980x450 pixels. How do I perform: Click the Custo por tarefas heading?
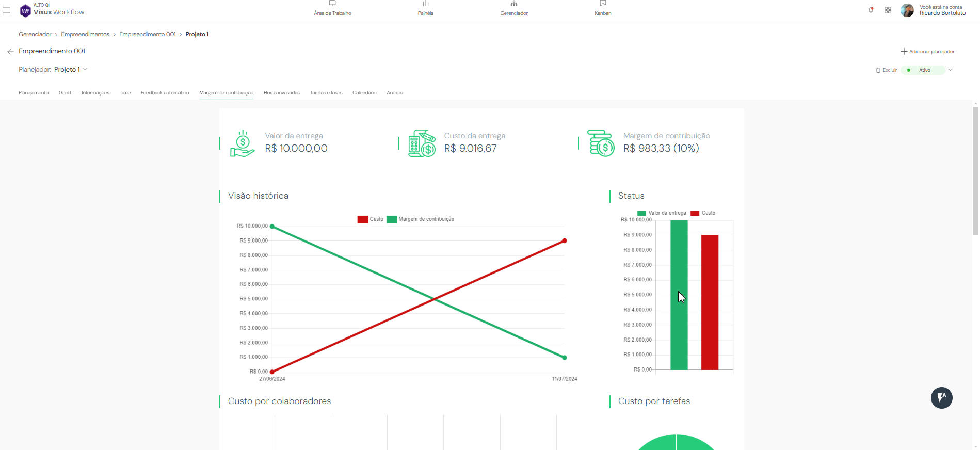pos(654,401)
